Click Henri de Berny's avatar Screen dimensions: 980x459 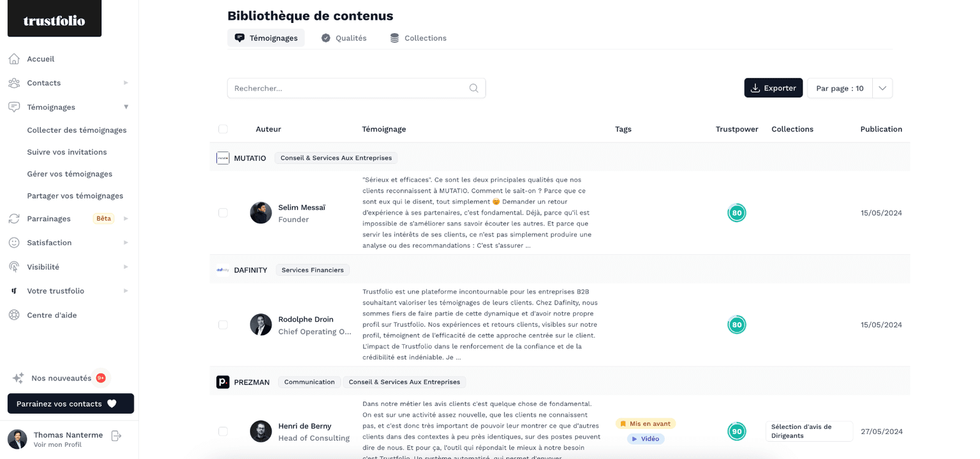(x=261, y=431)
